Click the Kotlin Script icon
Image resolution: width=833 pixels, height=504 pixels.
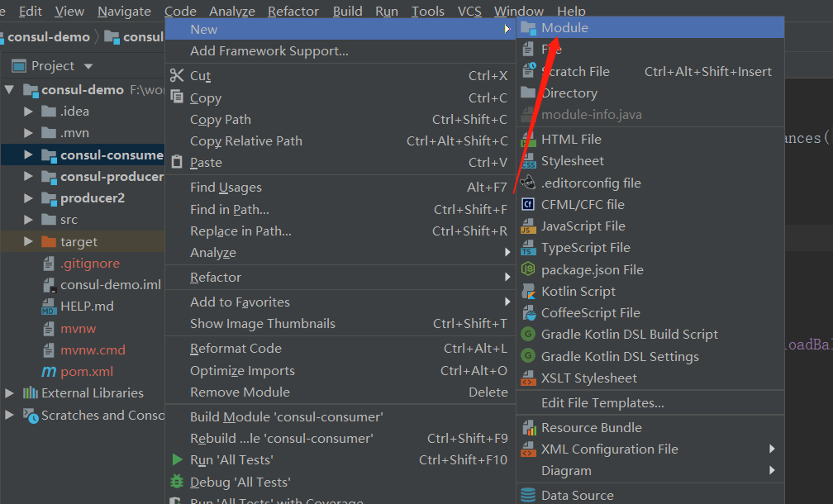point(528,292)
